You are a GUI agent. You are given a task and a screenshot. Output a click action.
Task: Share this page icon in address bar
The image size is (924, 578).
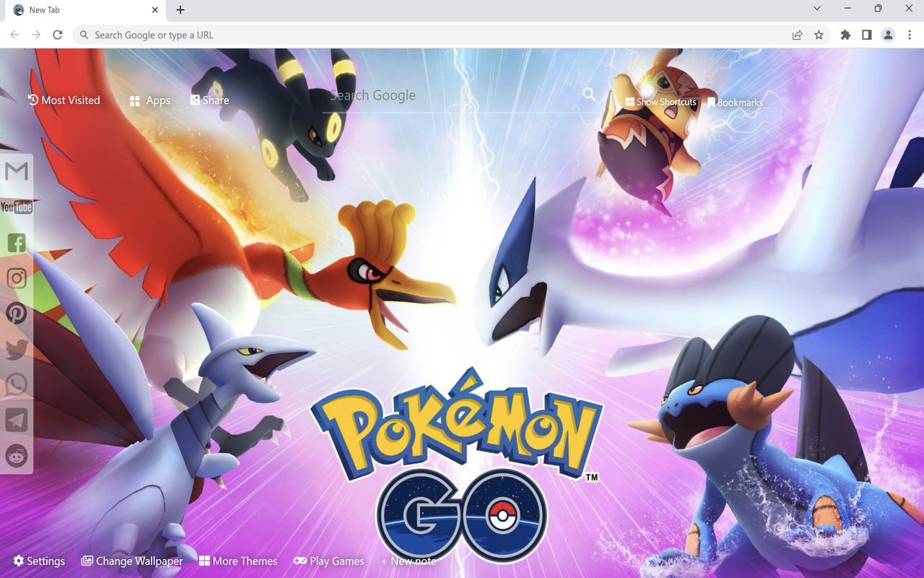pos(797,35)
